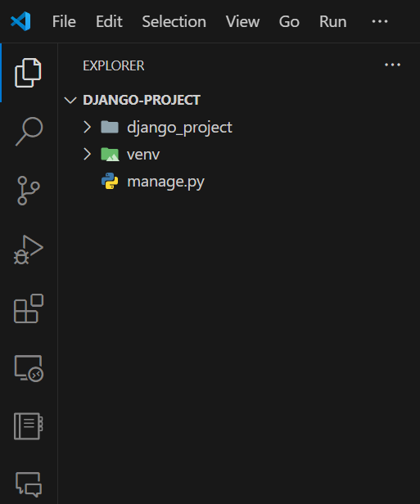Click the DJANGO-PROJECT section header
Viewport: 420px width, 504px height.
click(142, 100)
